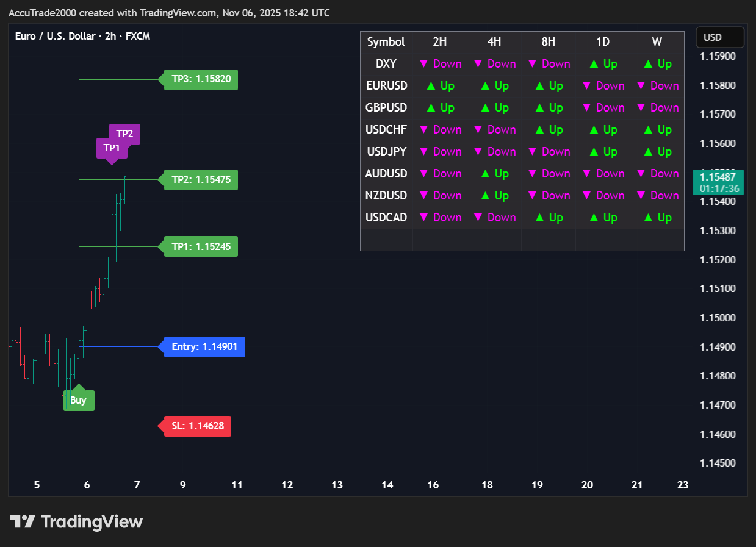
Task: Click the green Buy signal marker
Action: point(79,400)
